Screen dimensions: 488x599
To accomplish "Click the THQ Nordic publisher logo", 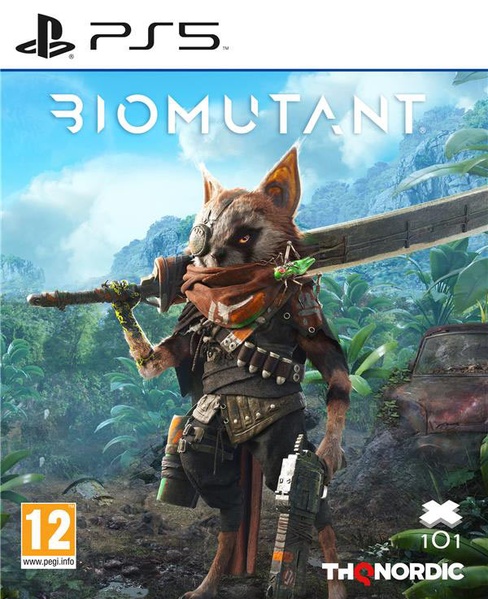I will (393, 572).
